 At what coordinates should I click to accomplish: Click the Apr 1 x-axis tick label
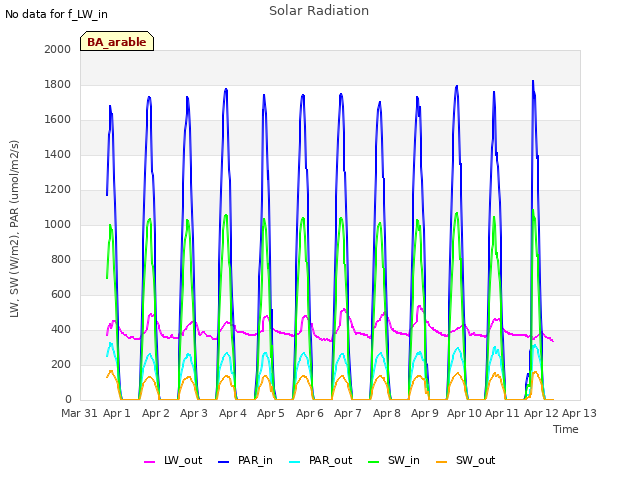tap(117, 413)
